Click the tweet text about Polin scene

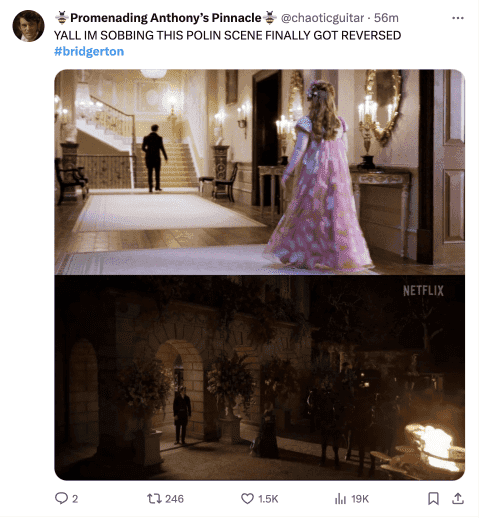click(x=227, y=35)
